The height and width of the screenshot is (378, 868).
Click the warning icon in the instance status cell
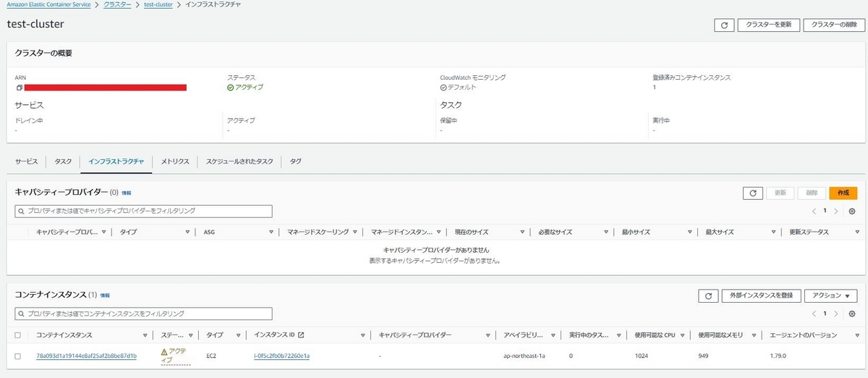[x=164, y=351]
